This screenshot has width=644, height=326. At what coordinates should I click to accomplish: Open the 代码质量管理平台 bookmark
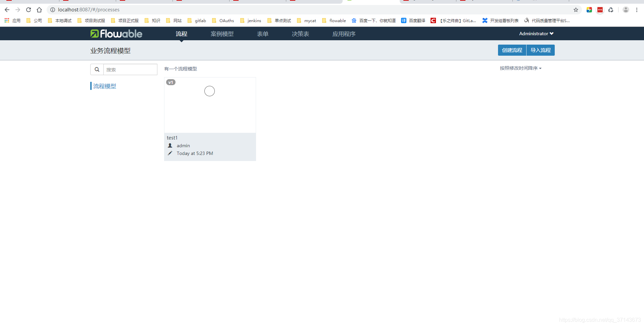pos(547,20)
